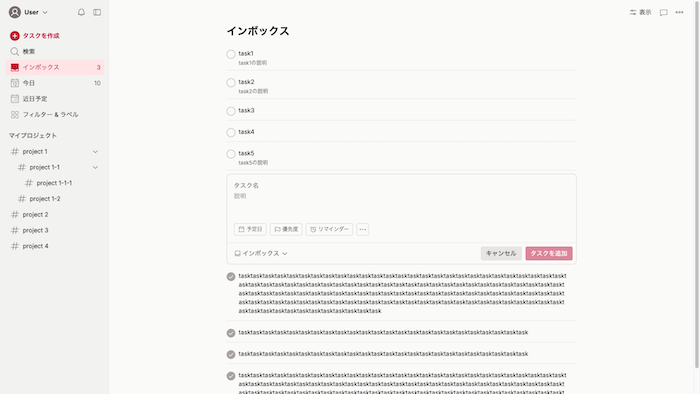
Task: Click the 今日 count badge 10
Action: (x=97, y=83)
